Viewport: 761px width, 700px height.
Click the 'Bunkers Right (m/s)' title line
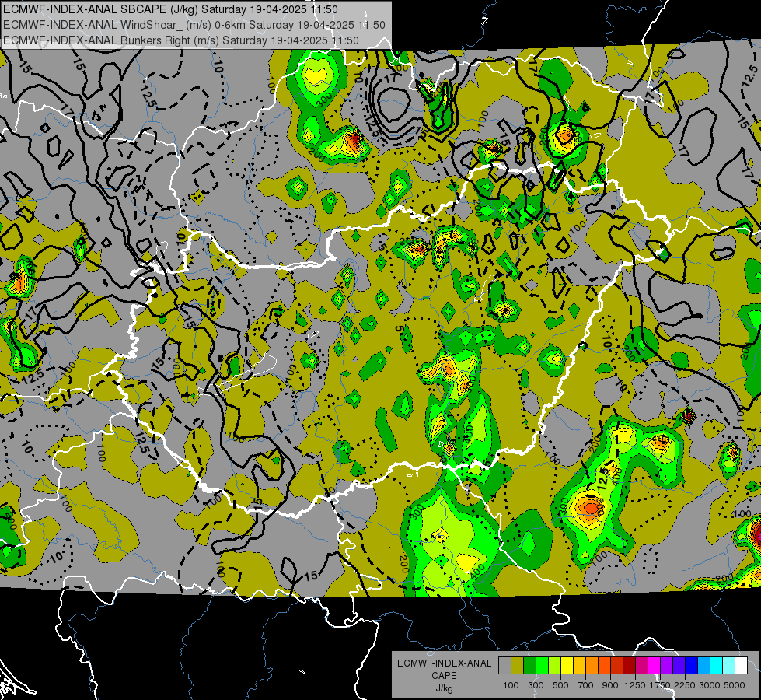181,40
